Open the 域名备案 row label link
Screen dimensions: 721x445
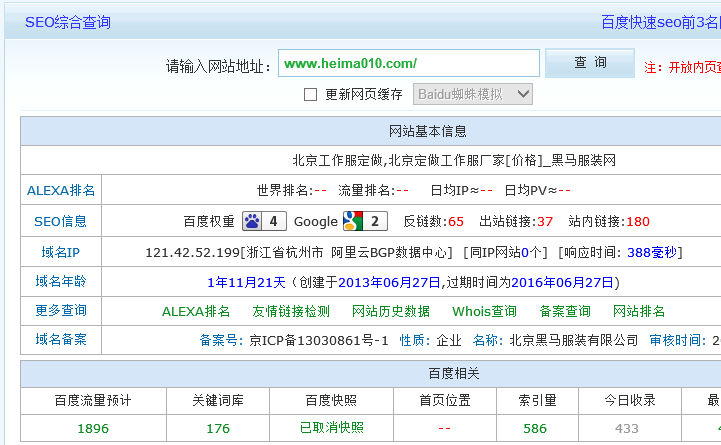click(61, 339)
